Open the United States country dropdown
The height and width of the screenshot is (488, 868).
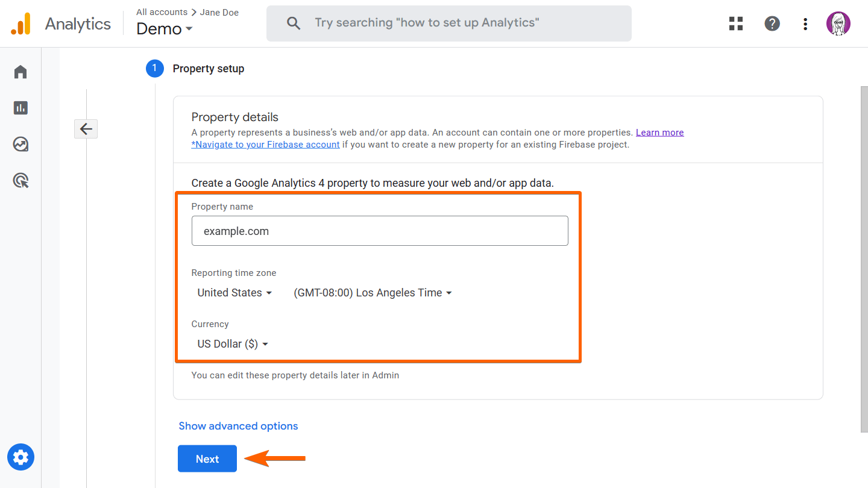(234, 293)
